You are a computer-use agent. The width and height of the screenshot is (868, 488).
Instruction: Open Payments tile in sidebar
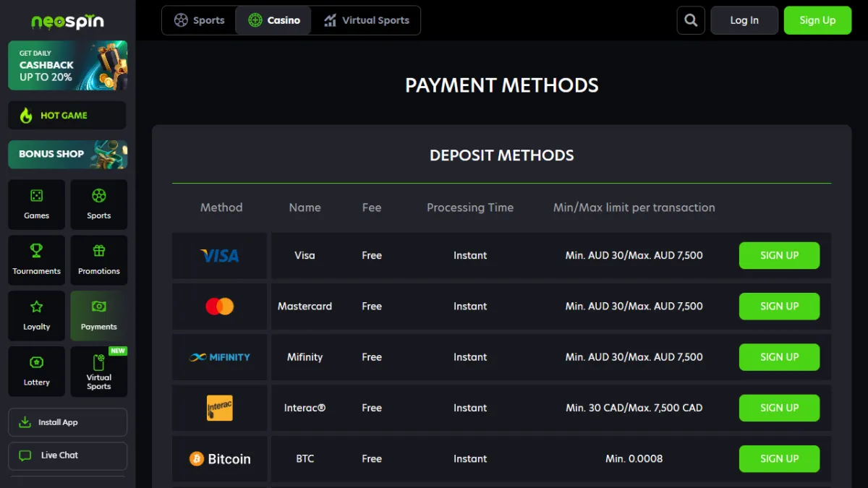click(99, 315)
